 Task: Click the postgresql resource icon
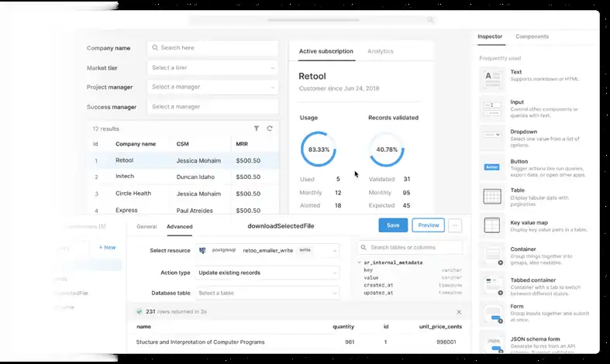point(202,250)
